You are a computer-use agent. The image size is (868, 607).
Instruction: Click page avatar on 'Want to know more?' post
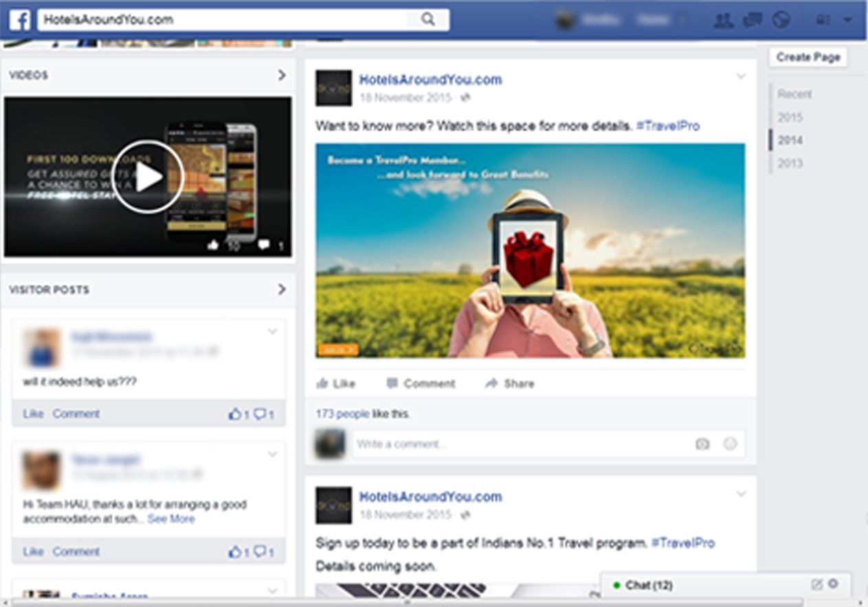click(x=334, y=88)
